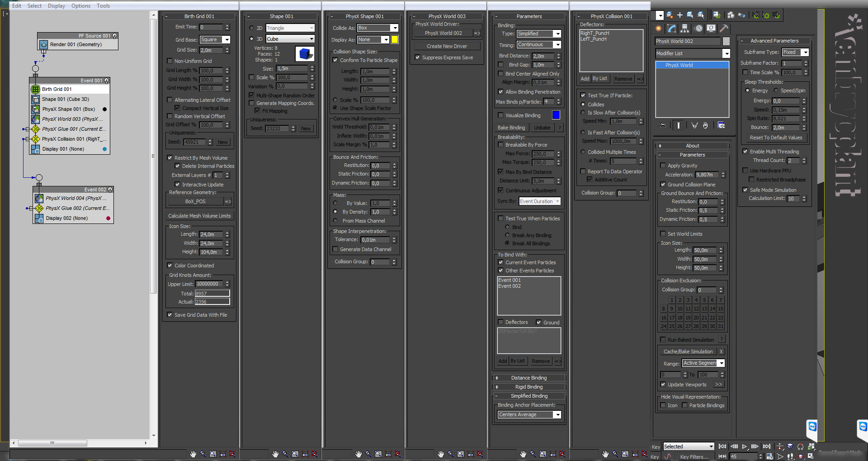Viewport: 868px width, 461px height.
Task: Click Configure Modifier Sets icon
Action: 721,125
